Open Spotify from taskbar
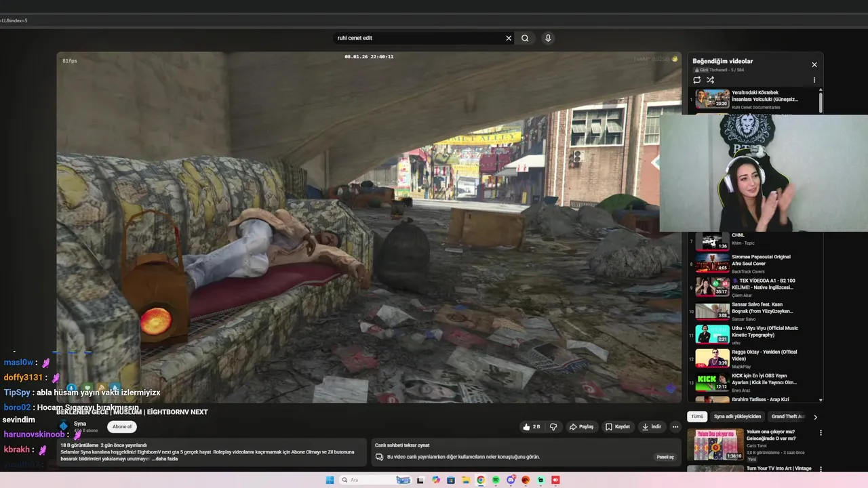This screenshot has height=488, width=868. tap(496, 480)
